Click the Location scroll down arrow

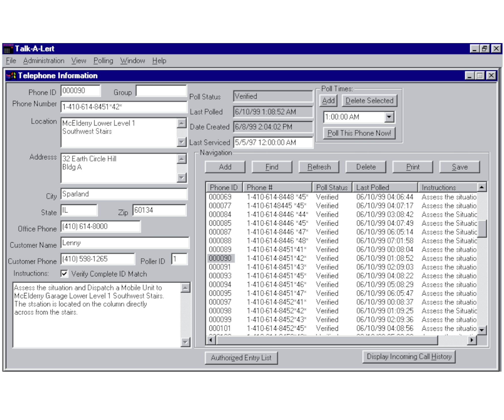tap(182, 142)
